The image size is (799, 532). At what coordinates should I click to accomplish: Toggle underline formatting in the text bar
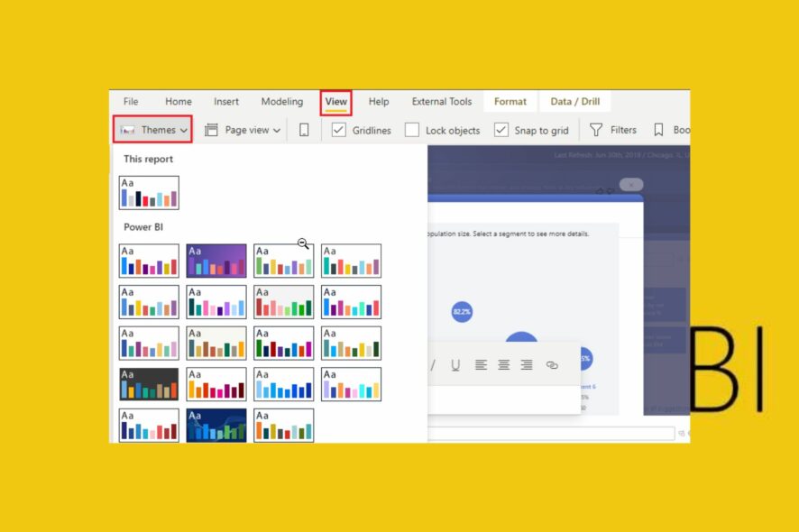tap(455, 364)
